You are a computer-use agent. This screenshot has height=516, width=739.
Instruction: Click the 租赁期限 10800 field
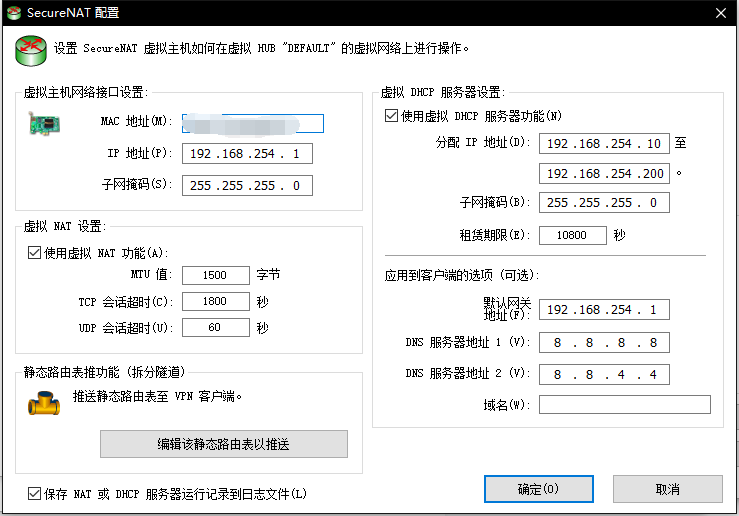[x=573, y=235]
